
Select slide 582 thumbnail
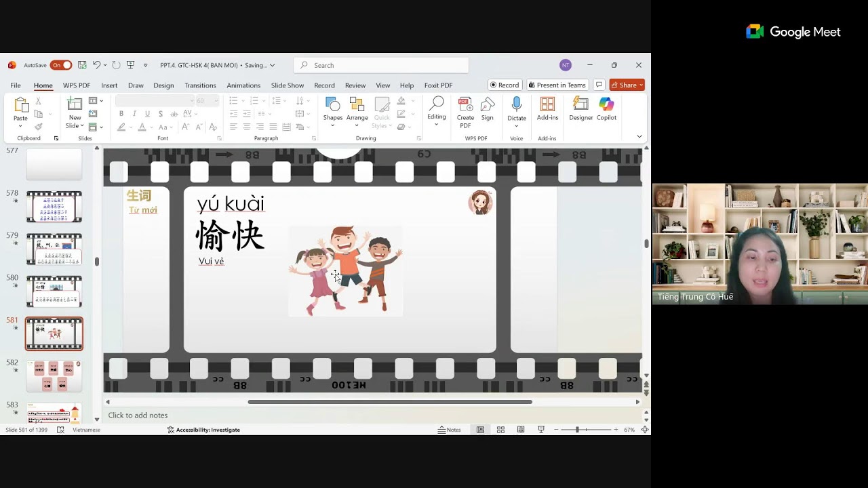click(x=54, y=376)
